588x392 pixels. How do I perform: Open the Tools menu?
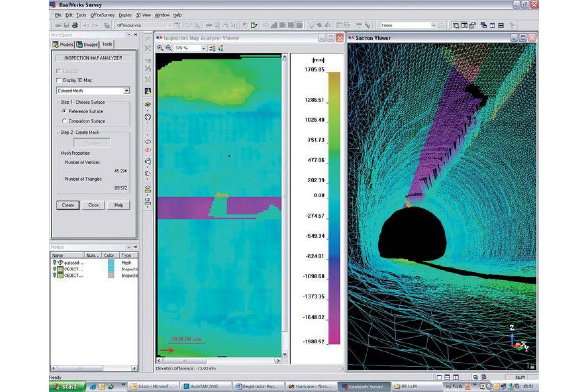pos(81,15)
